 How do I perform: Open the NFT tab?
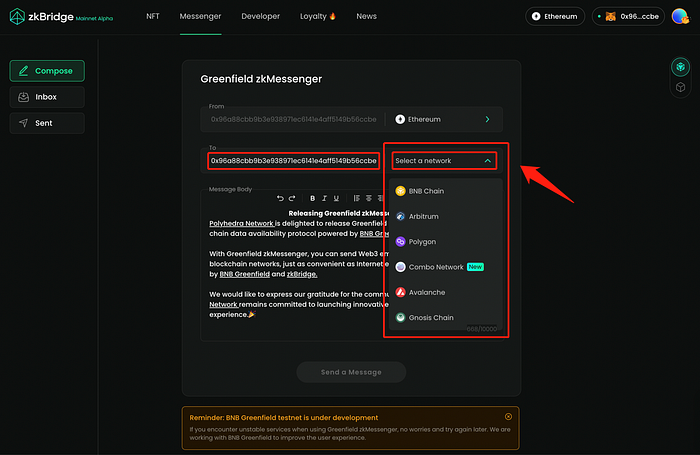[x=153, y=16]
